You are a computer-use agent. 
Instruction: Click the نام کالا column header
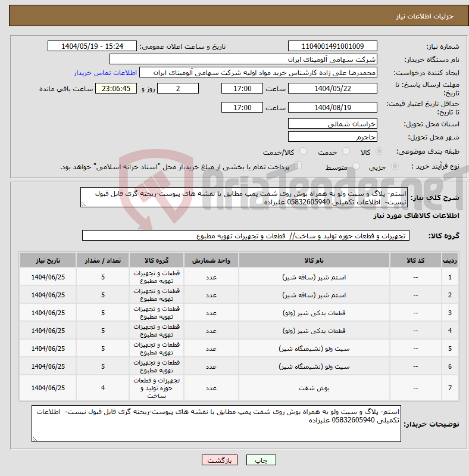[x=314, y=260]
